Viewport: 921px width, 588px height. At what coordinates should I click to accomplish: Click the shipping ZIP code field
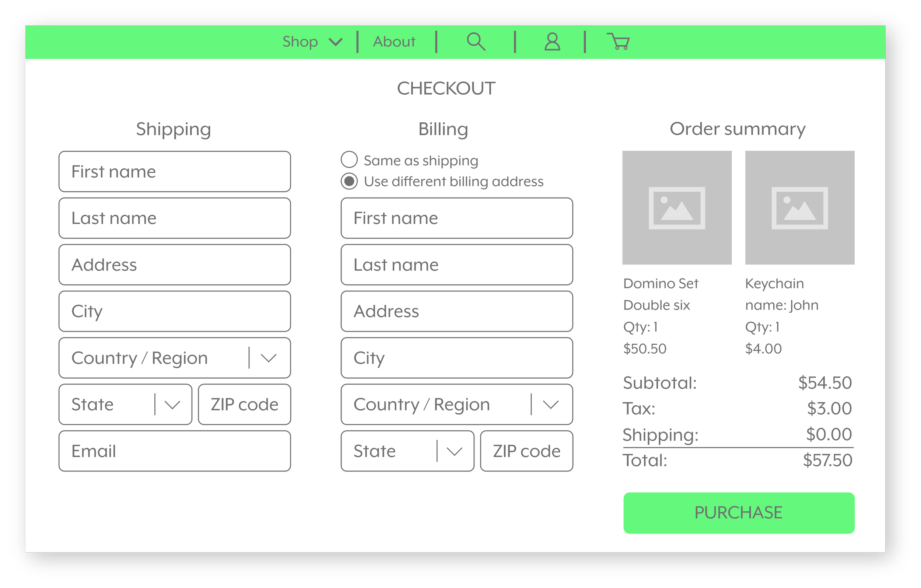point(244,405)
